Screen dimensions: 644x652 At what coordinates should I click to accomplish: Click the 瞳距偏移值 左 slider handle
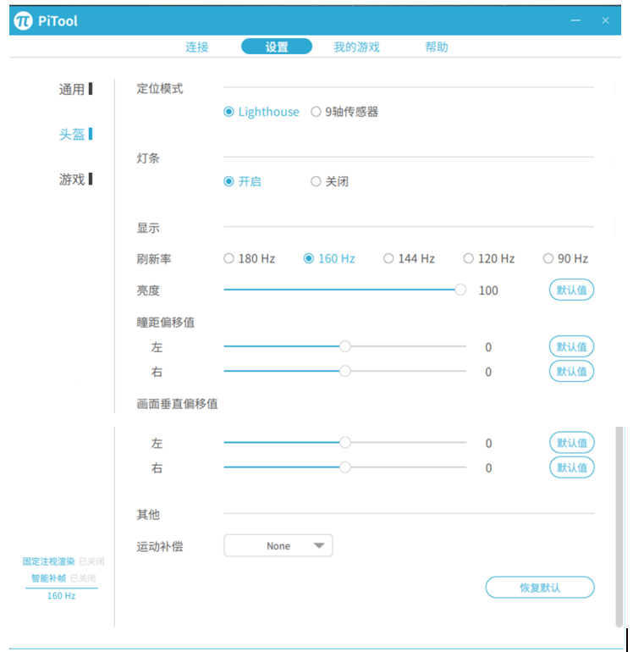[x=345, y=346]
